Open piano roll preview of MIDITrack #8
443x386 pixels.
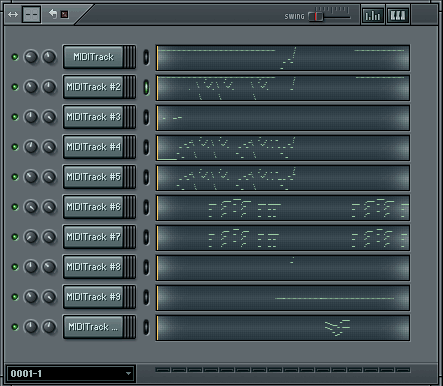[x=283, y=268]
